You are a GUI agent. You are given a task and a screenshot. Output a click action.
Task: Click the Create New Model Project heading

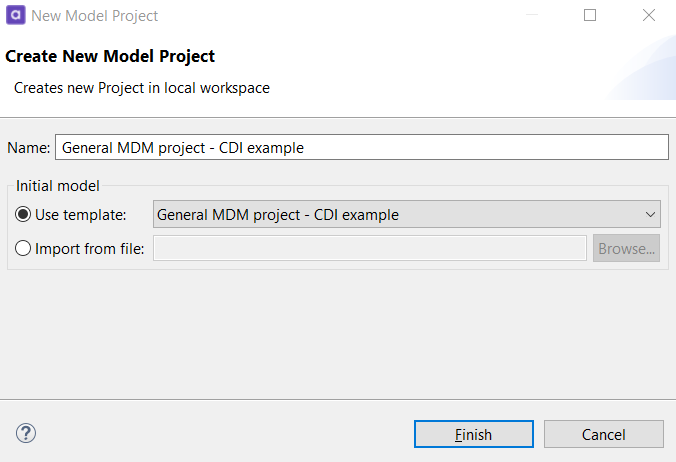[x=110, y=56]
